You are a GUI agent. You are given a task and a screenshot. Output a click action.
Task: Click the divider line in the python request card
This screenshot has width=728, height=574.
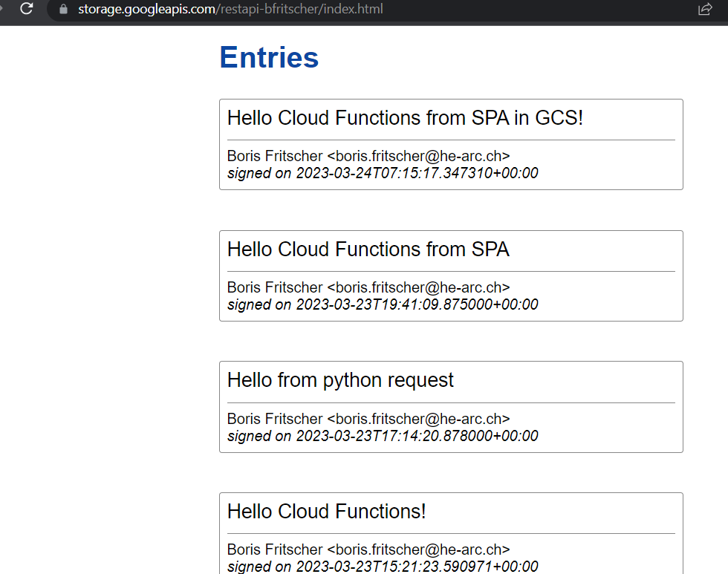tap(451, 402)
